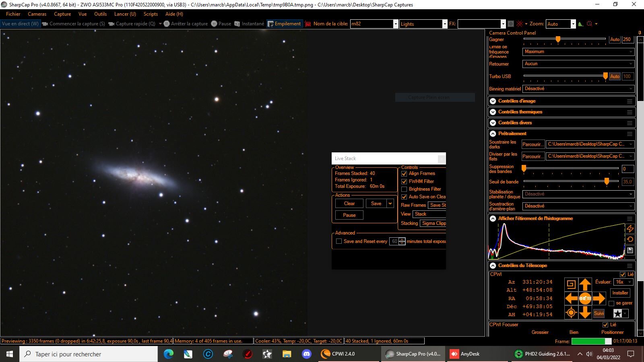The height and width of the screenshot is (362, 644).
Task: Click the Clear button in Live Stack
Action: click(349, 204)
